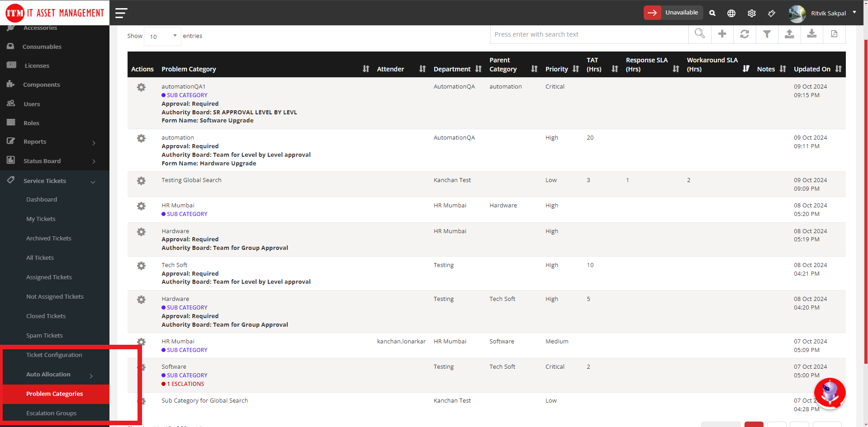Open the add new problem category icon
Image resolution: width=868 pixels, height=427 pixels.
click(x=722, y=34)
